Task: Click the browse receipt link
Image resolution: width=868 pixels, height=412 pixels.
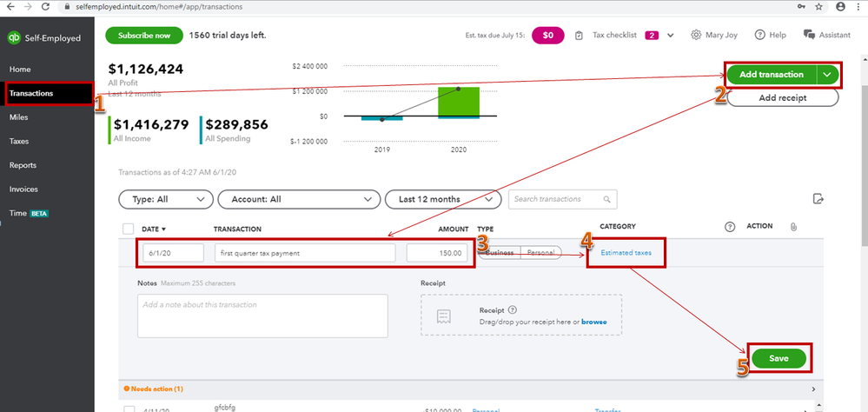Action: click(594, 322)
